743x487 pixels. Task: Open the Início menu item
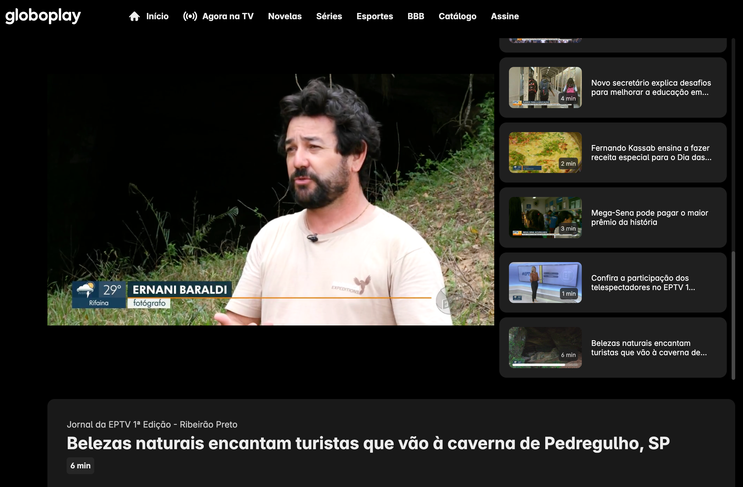coord(157,17)
